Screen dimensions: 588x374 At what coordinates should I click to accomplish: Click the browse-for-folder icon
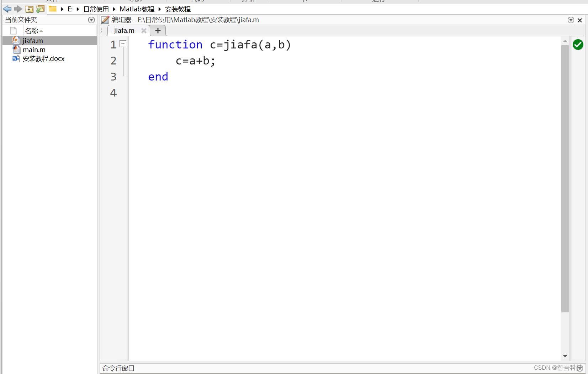pyautogui.click(x=40, y=9)
